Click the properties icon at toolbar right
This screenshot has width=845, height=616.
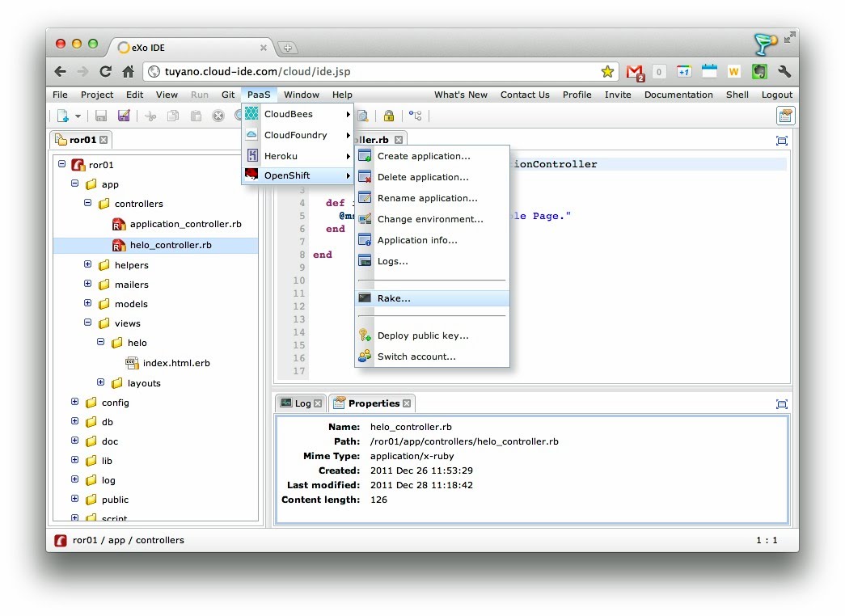[x=785, y=116]
